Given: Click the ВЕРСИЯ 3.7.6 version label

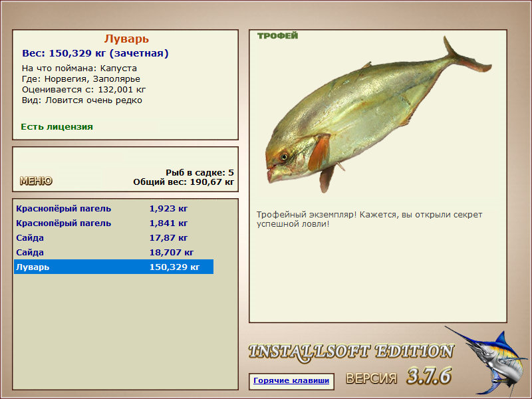Looking at the screenshot, I should tap(398, 376).
